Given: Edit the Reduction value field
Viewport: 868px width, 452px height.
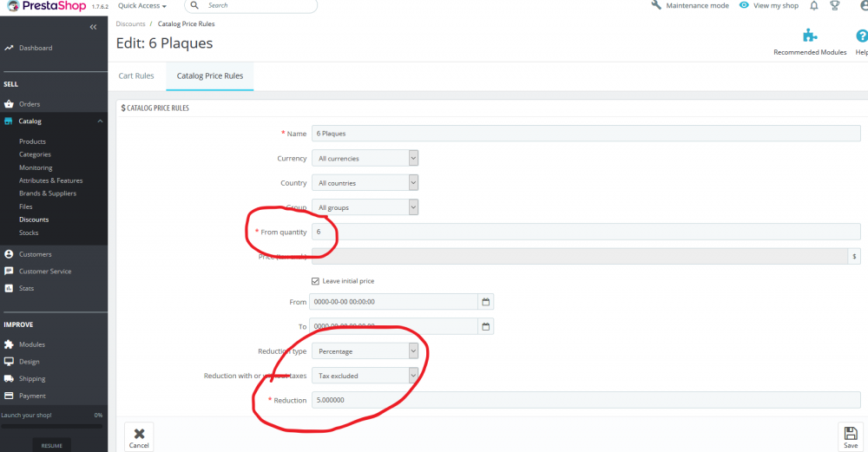Looking at the screenshot, I should tap(586, 400).
